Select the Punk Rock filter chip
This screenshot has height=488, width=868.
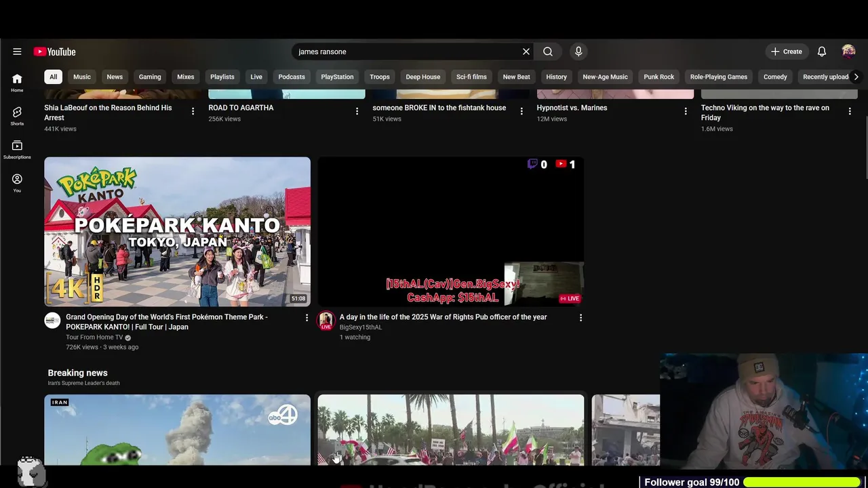coord(659,77)
